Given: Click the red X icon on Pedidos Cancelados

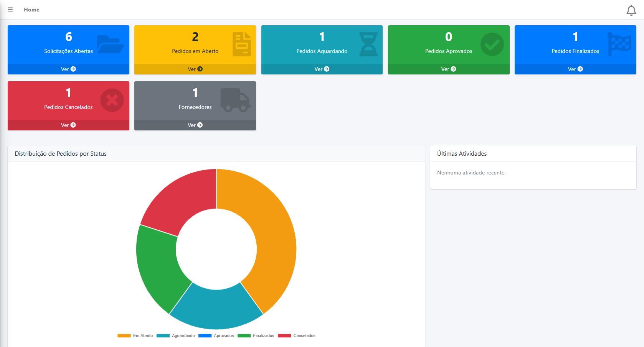Looking at the screenshot, I should coord(112,100).
